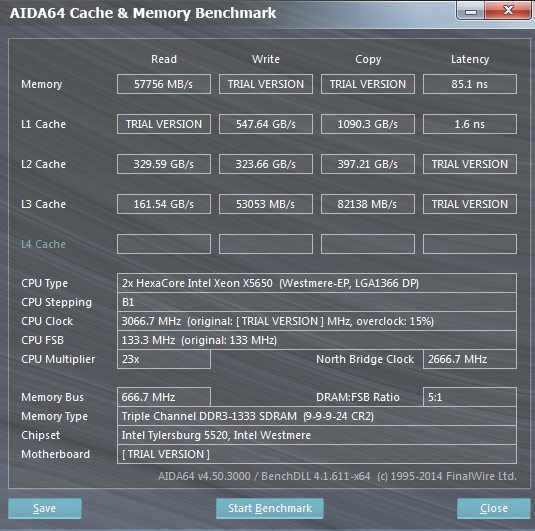
Task: Click Memory Write TRIAL VERSION cell
Action: pos(266,84)
